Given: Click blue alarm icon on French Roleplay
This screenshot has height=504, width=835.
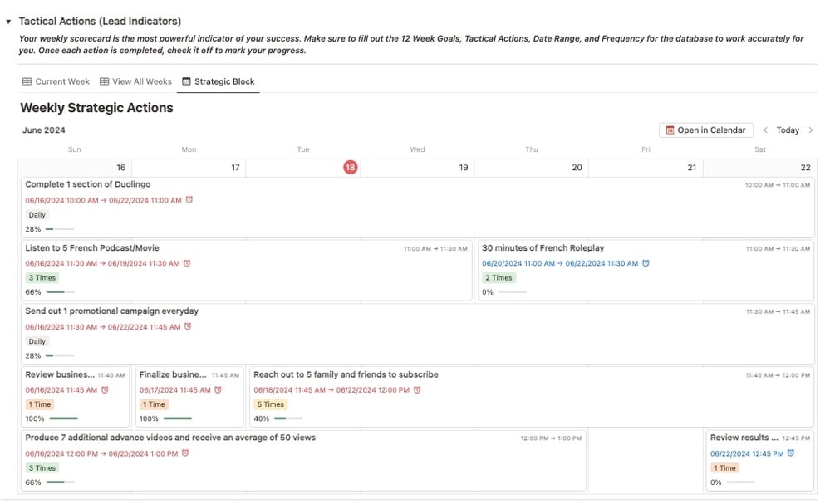Looking at the screenshot, I should (x=646, y=263).
